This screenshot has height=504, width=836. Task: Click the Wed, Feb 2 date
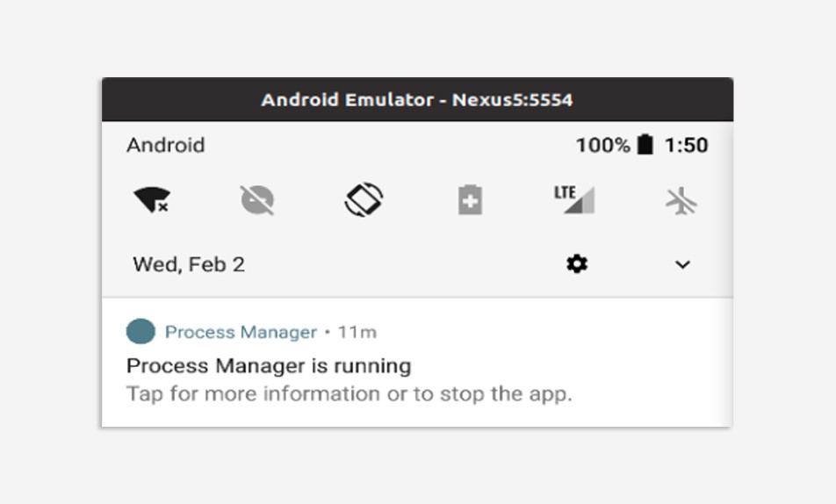tap(189, 264)
